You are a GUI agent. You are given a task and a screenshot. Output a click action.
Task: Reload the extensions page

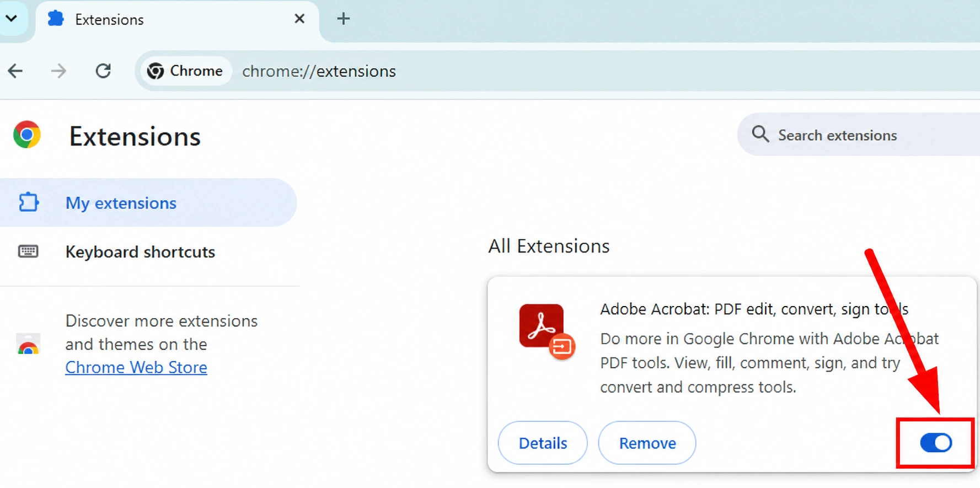click(103, 71)
